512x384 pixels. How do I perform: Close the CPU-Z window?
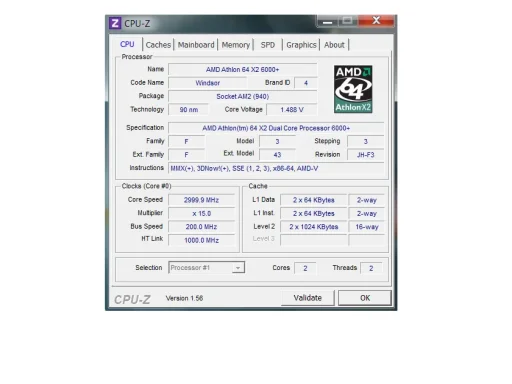click(376, 21)
